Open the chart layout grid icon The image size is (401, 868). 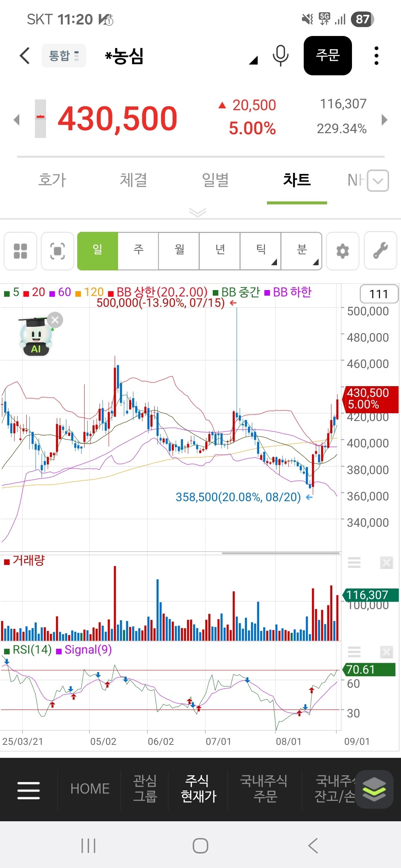(x=20, y=251)
